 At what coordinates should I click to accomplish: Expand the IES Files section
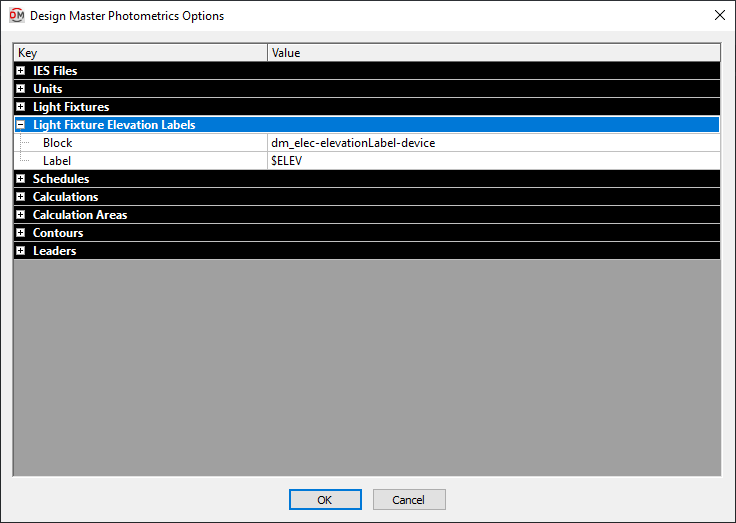(21, 71)
